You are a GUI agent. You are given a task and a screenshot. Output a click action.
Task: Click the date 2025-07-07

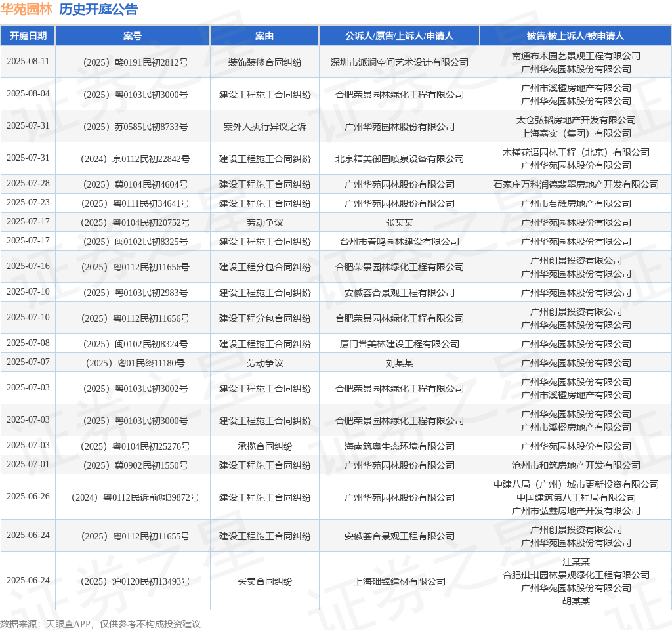tap(28, 362)
